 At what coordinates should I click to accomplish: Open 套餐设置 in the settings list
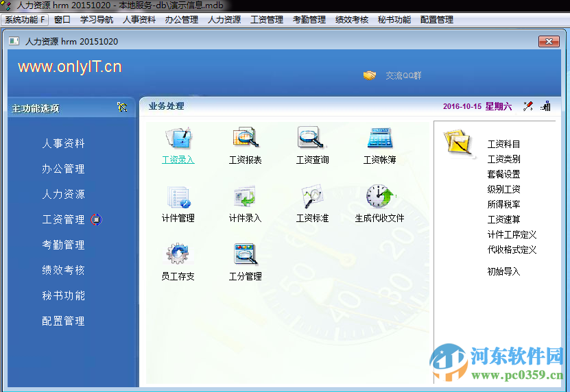pyautogui.click(x=504, y=174)
